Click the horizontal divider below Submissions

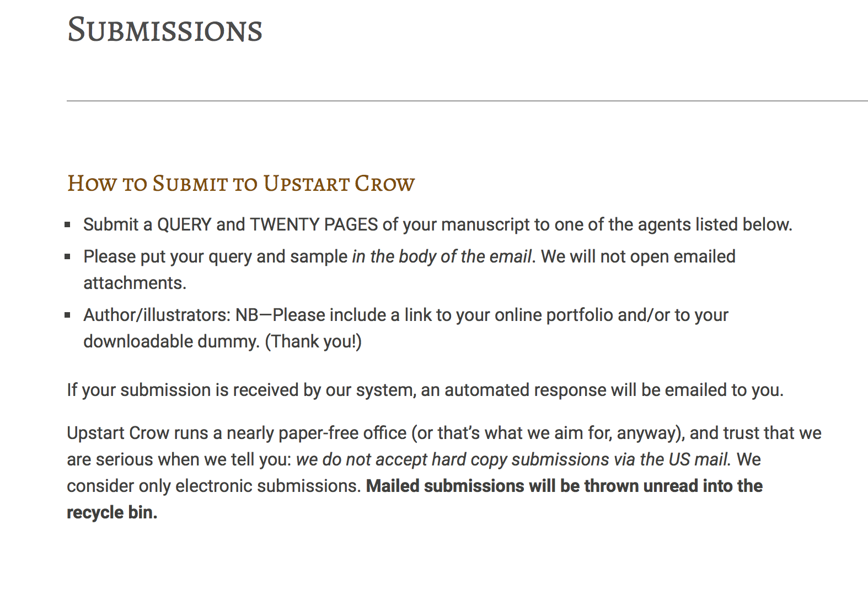point(467,101)
